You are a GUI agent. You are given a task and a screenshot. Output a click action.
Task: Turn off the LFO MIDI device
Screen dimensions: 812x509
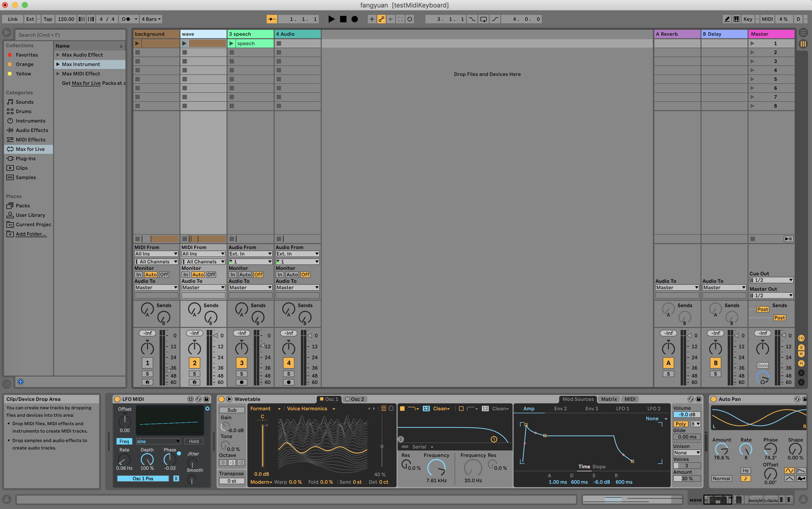(117, 399)
